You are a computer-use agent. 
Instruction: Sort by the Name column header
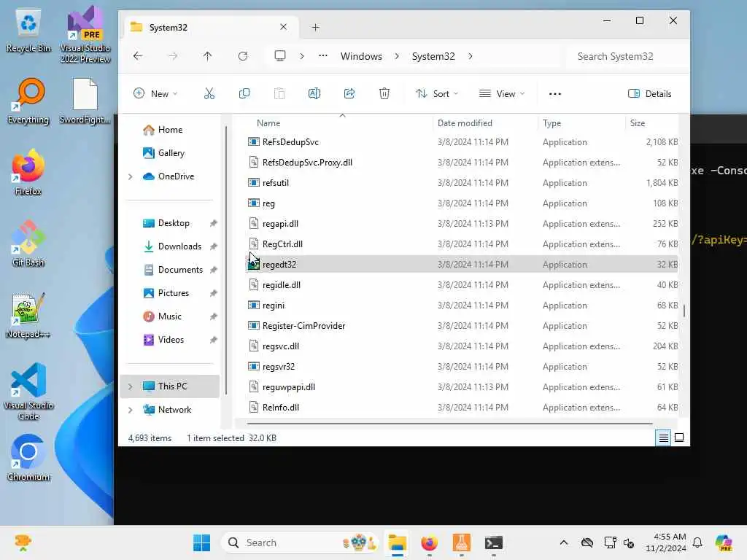coord(268,122)
